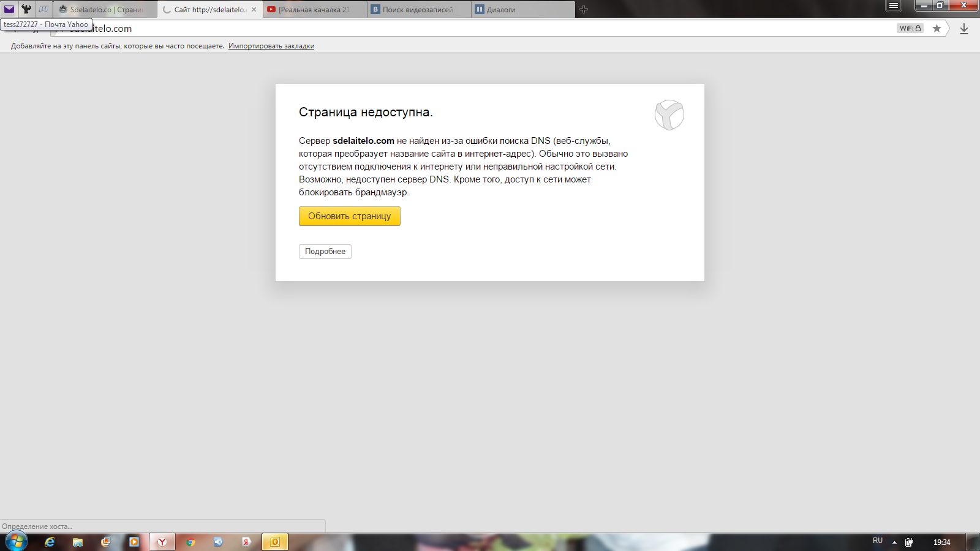Expand details with Подробнее button

point(325,252)
